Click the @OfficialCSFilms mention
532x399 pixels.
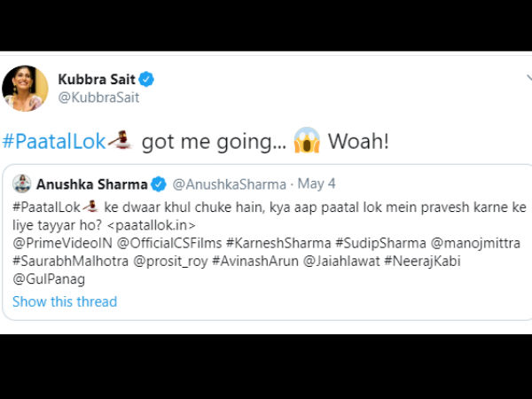pos(167,242)
